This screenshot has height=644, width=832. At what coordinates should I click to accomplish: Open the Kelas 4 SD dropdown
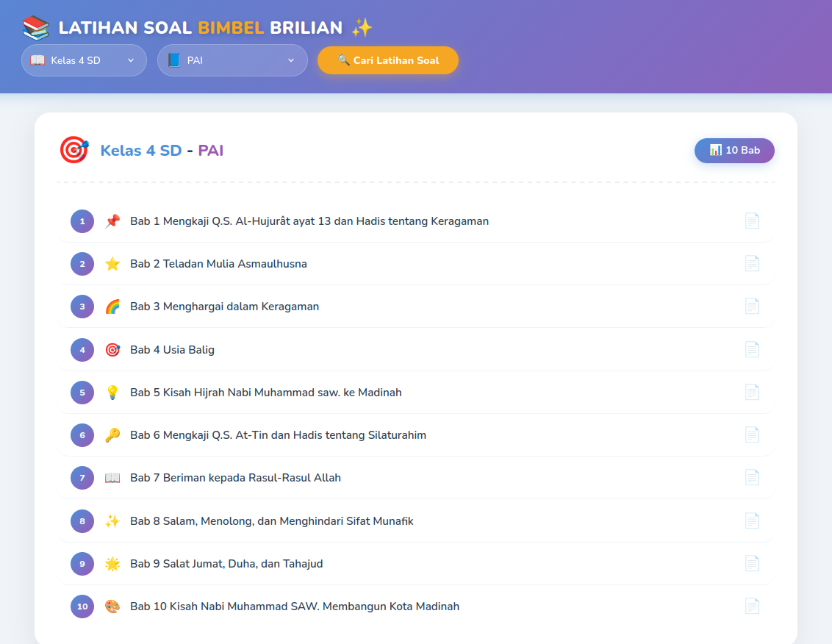[x=84, y=60]
